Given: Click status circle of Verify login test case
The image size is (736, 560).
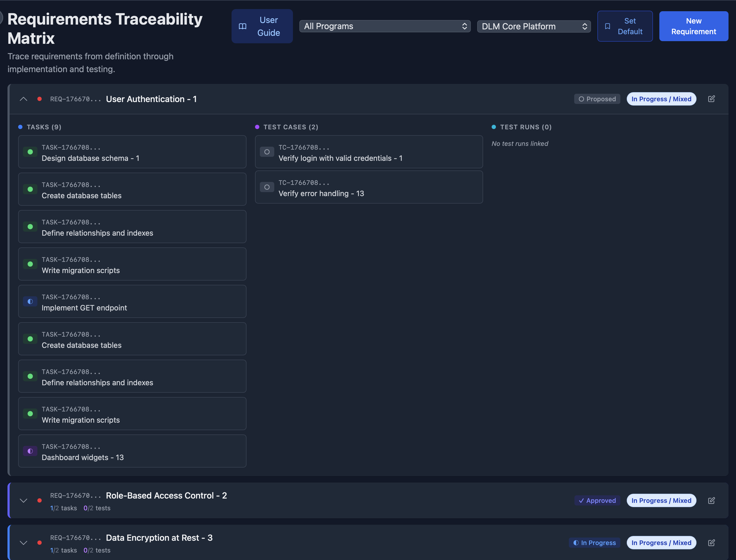Looking at the screenshot, I should pyautogui.click(x=267, y=152).
